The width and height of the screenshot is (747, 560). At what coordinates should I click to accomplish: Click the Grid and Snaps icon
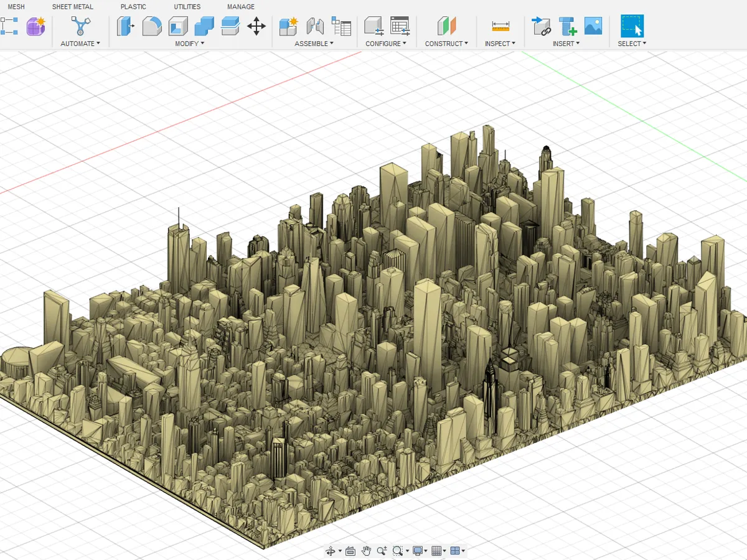pyautogui.click(x=436, y=551)
